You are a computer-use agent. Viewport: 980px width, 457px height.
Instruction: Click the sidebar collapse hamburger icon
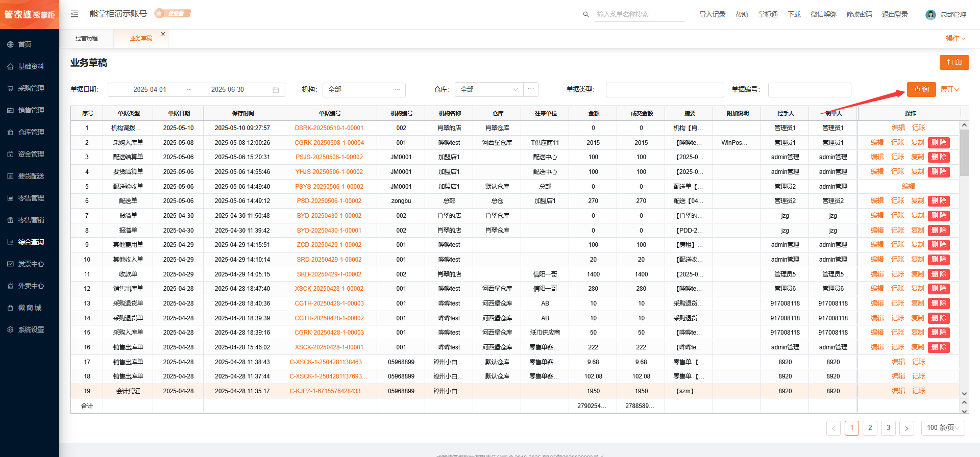click(x=75, y=14)
